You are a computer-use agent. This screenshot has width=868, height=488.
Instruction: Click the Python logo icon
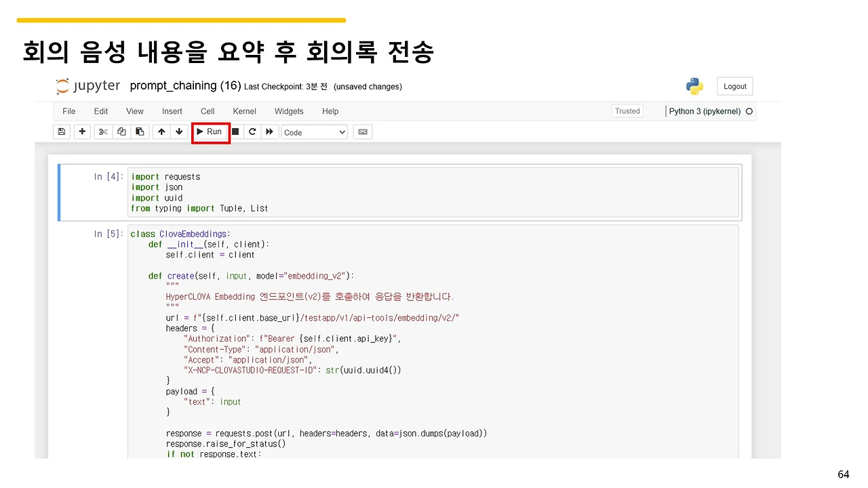pyautogui.click(x=694, y=86)
